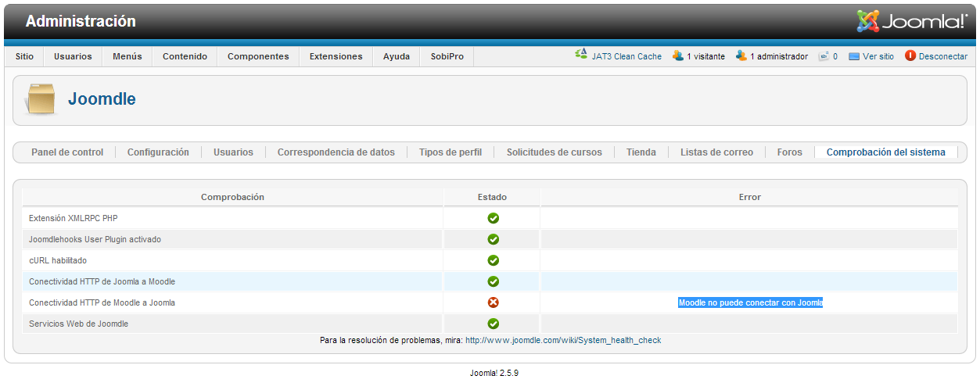Open the joomdle.com System_health_check link

click(563, 340)
